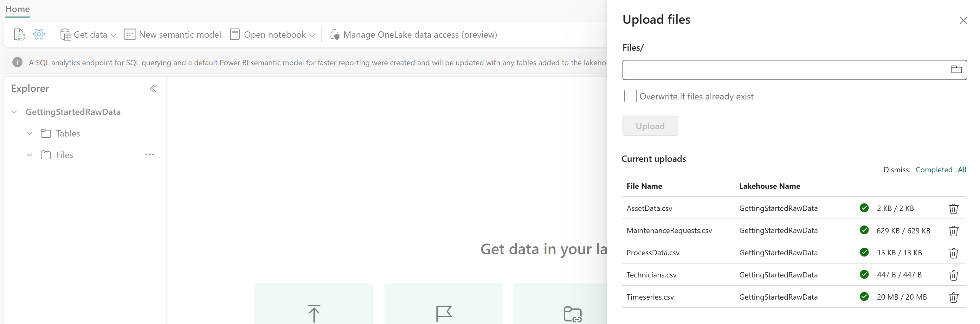The width and height of the screenshot is (980, 324).
Task: Click the ProcessData.csv file name
Action: coord(653,252)
